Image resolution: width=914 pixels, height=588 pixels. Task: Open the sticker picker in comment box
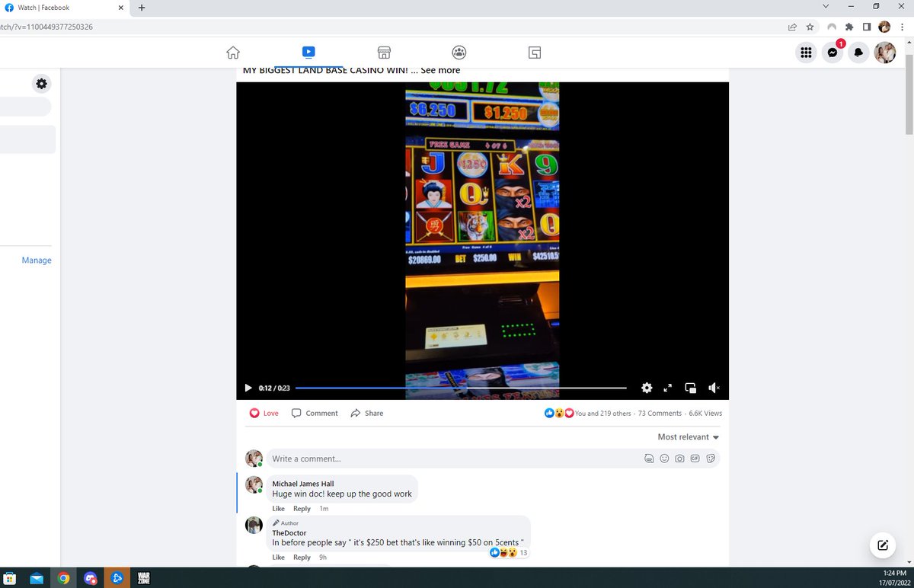(710, 459)
